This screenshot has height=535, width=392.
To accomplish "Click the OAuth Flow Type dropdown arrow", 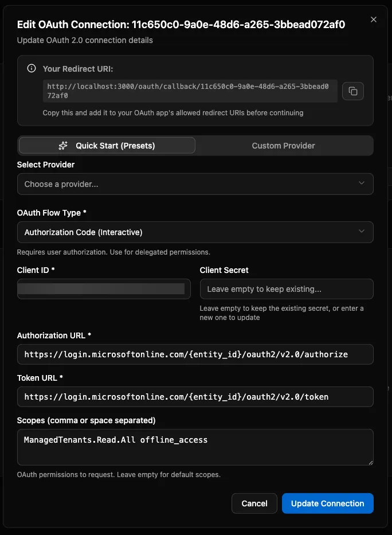I will pyautogui.click(x=362, y=232).
